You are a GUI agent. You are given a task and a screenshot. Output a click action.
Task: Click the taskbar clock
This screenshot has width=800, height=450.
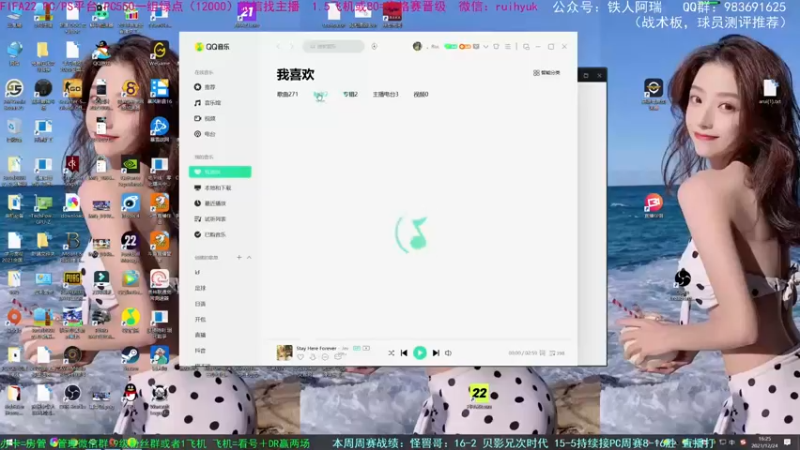tap(765, 442)
